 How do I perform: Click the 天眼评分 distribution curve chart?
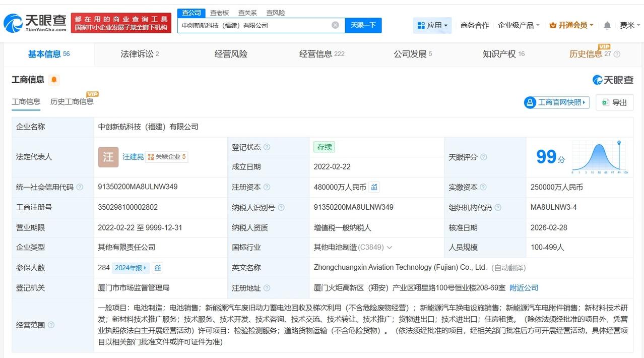coord(599,157)
